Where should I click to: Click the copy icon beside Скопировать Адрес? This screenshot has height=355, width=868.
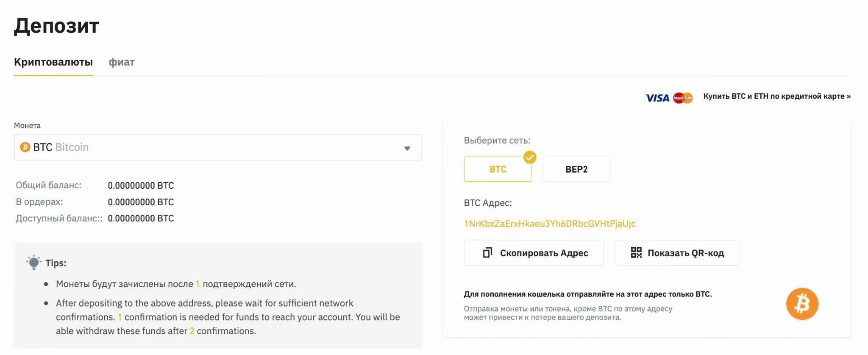[x=487, y=253]
